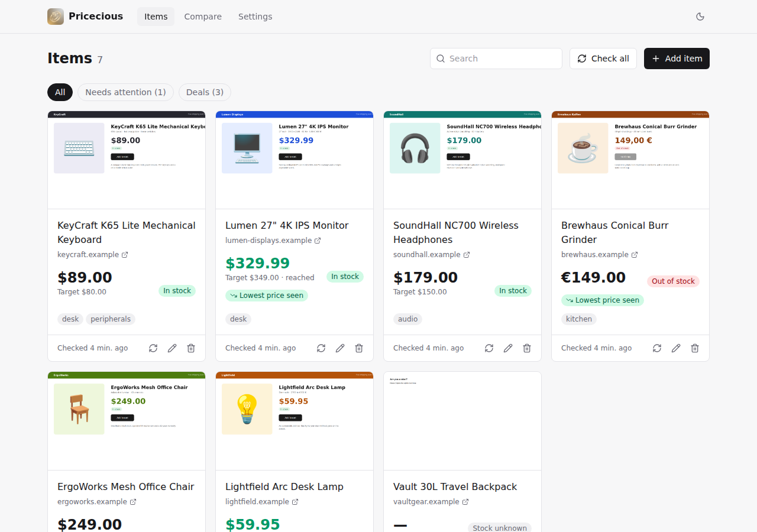The width and height of the screenshot is (757, 532).
Task: Open lightfield.example external link
Action: point(262,502)
